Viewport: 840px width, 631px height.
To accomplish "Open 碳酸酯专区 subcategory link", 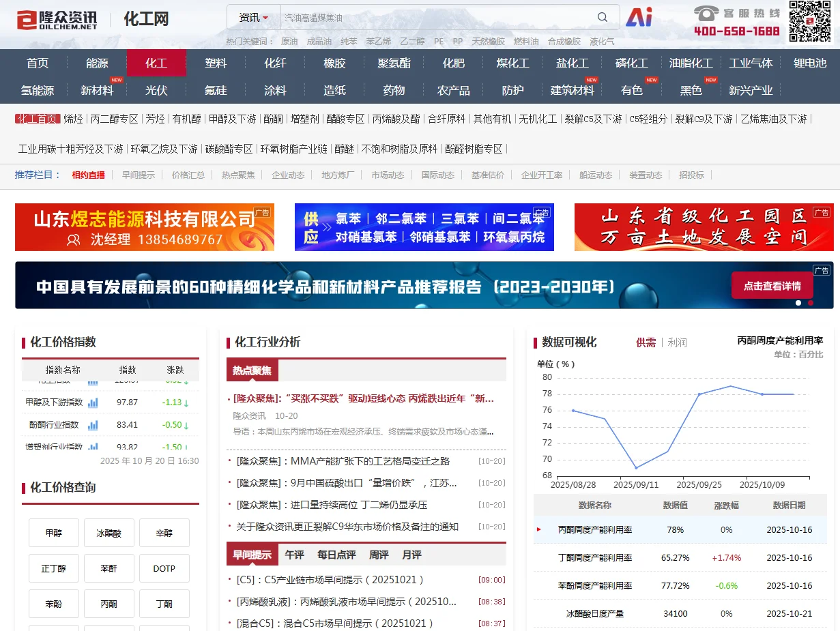I will [229, 149].
